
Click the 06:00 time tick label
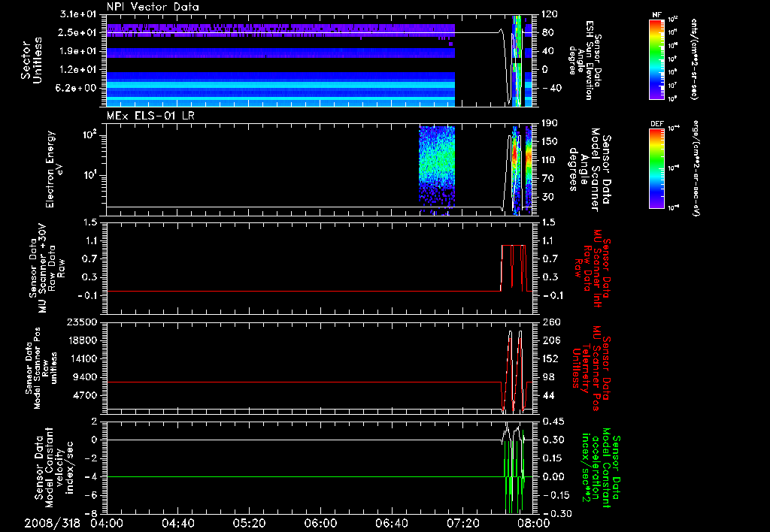320,523
